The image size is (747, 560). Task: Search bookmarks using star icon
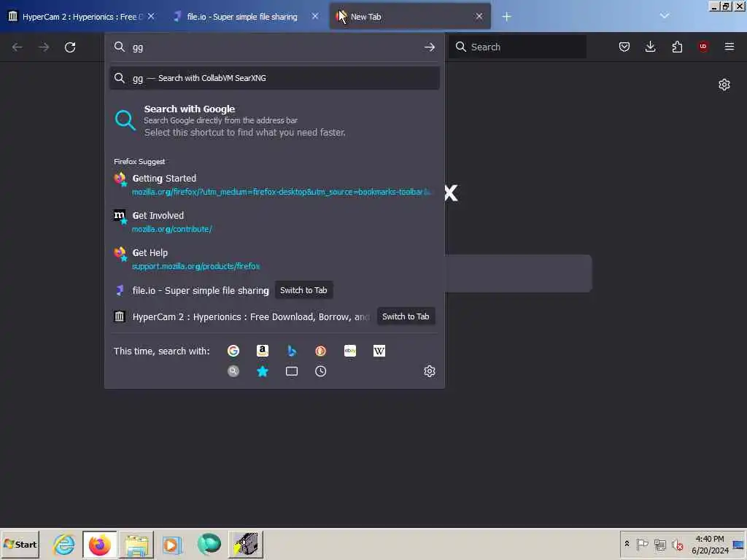[x=263, y=371]
